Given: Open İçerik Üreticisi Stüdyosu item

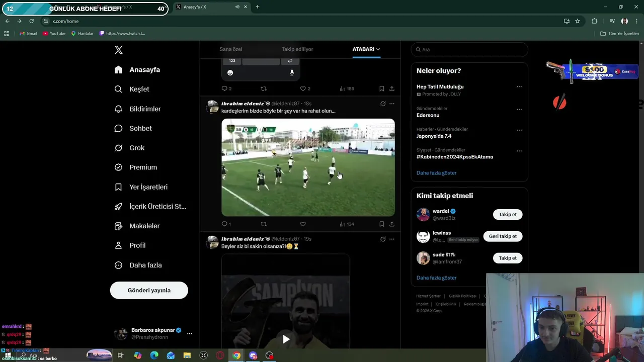Looking at the screenshot, I should [150, 207].
